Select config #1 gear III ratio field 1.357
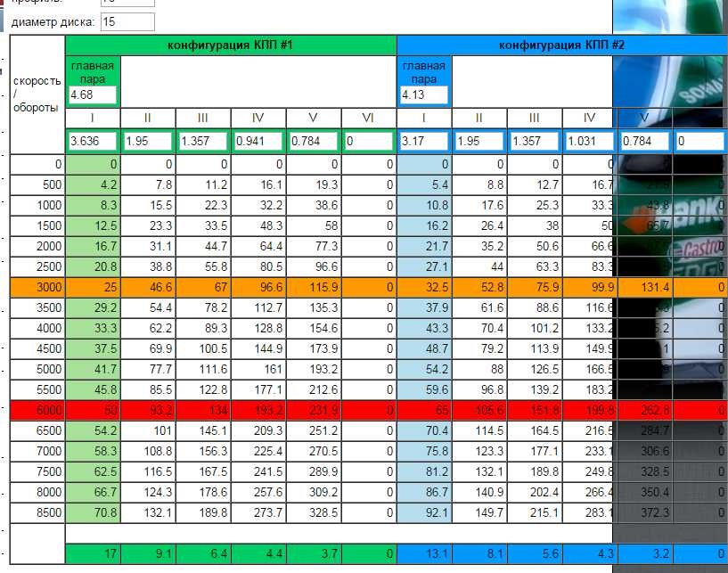Image resolution: width=728 pixels, height=573 pixels. tap(203, 141)
